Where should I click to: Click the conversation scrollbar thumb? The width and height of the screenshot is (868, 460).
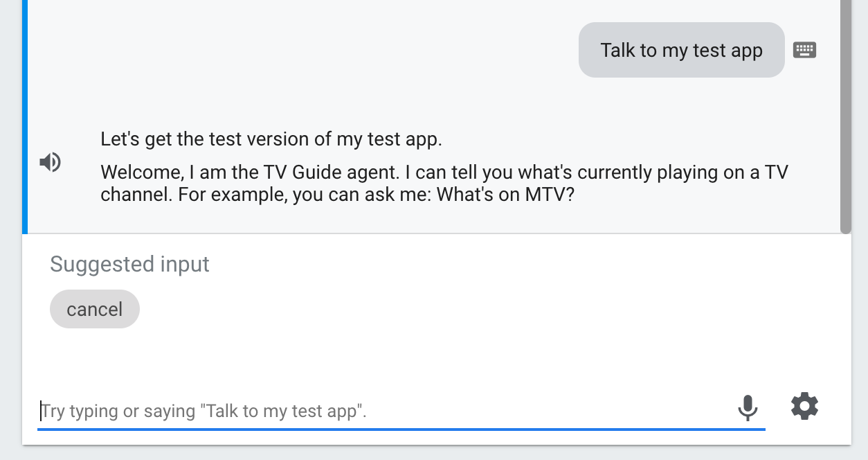coord(845,118)
